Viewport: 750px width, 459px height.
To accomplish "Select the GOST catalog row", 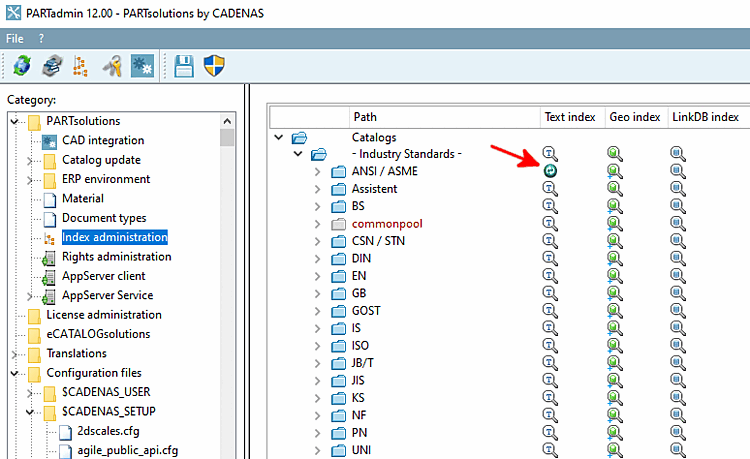I will tap(366, 311).
